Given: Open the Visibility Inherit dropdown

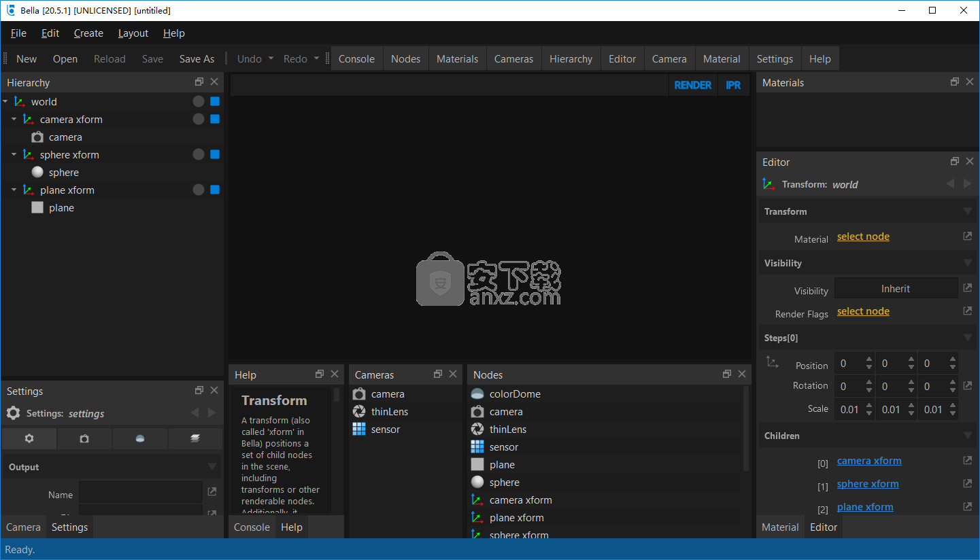Looking at the screenshot, I should click(896, 288).
